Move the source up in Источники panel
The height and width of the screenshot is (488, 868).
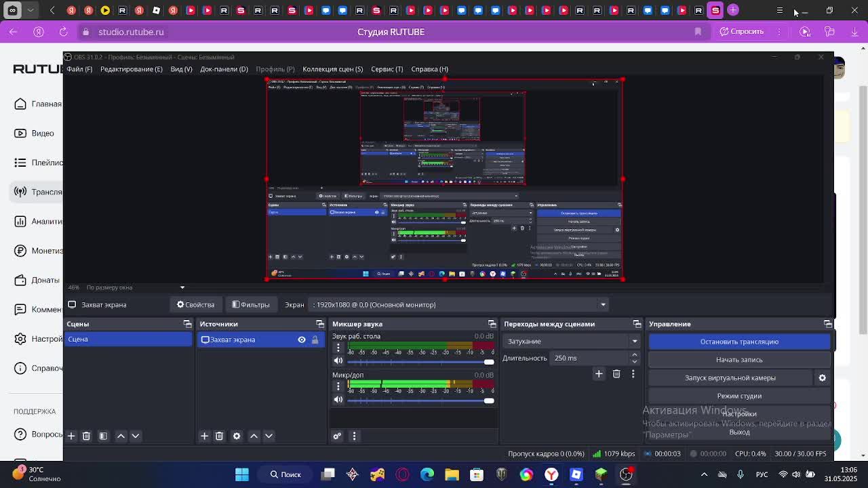tap(254, 436)
